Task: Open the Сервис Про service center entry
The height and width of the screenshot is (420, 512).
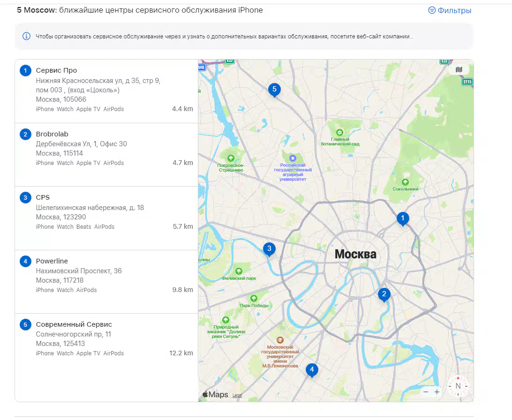Action: [x=106, y=91]
